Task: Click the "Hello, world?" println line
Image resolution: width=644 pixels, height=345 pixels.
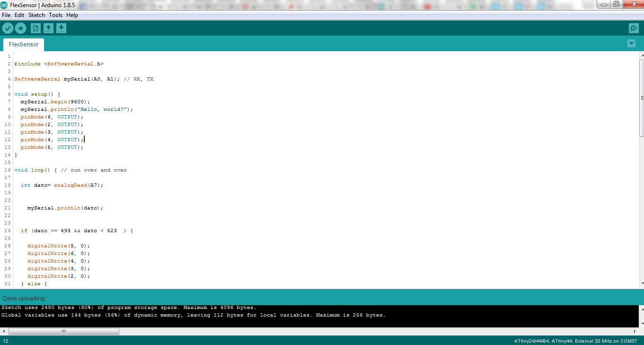Action: pyautogui.click(x=77, y=109)
